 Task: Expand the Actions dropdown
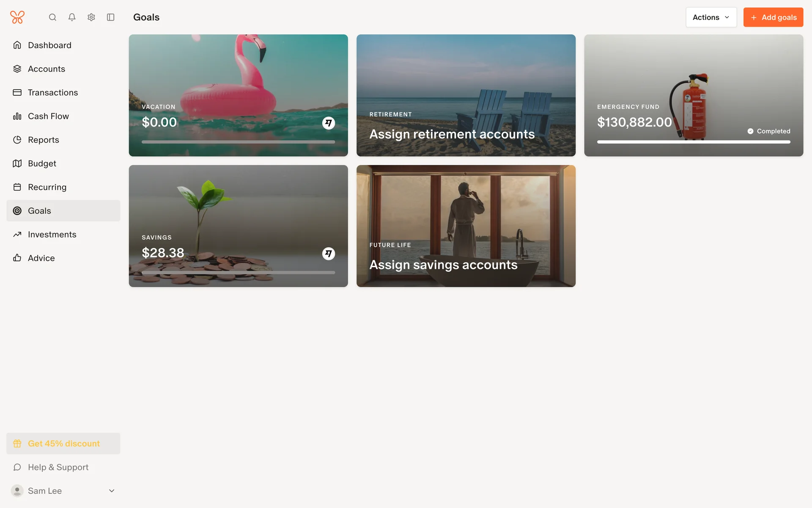(x=711, y=17)
